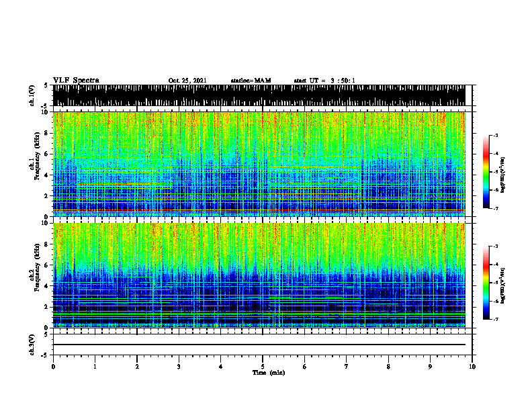Click the ch.3 flat voltage line
The height and width of the screenshot is (411, 532).
[259, 345]
